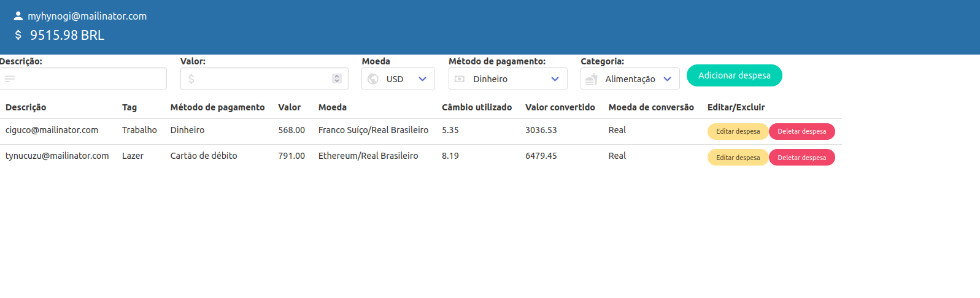Click the Câmbio utilizado column header

[477, 107]
